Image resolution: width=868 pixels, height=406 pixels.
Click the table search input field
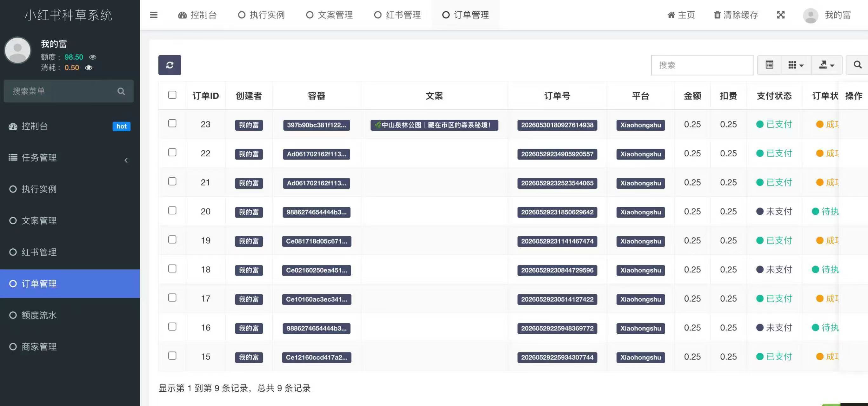pos(702,65)
